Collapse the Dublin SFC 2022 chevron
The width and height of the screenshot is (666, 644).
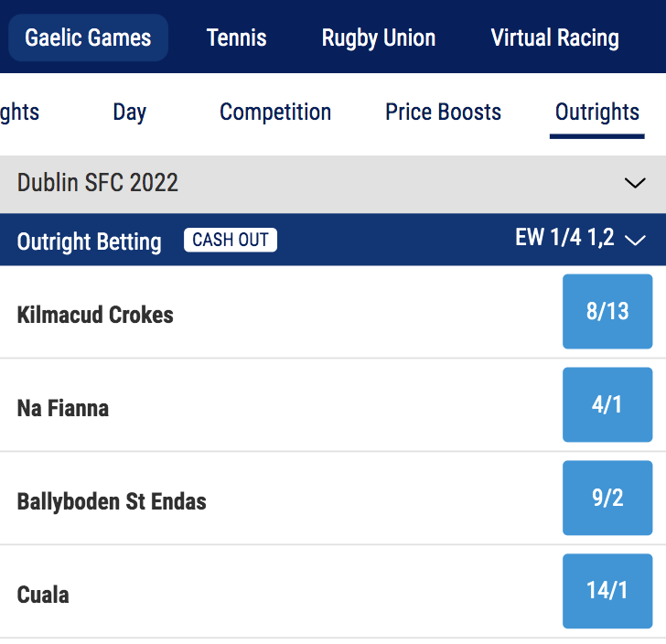pos(635,183)
